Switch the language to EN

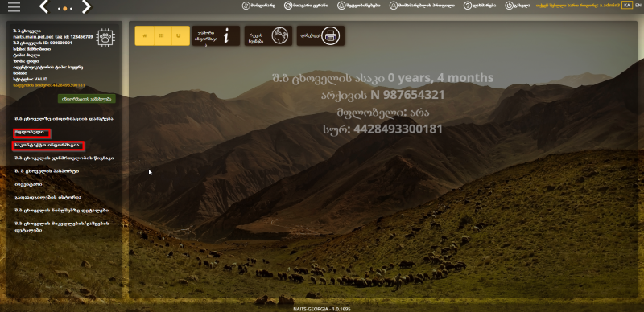638,6
